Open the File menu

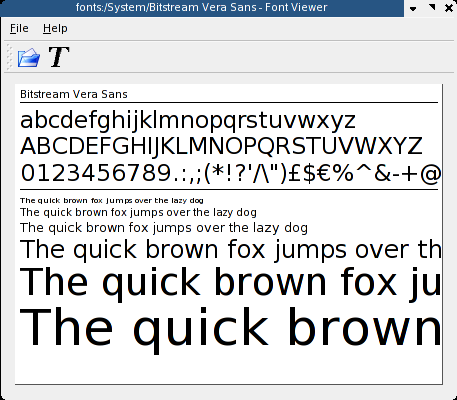coord(19,28)
